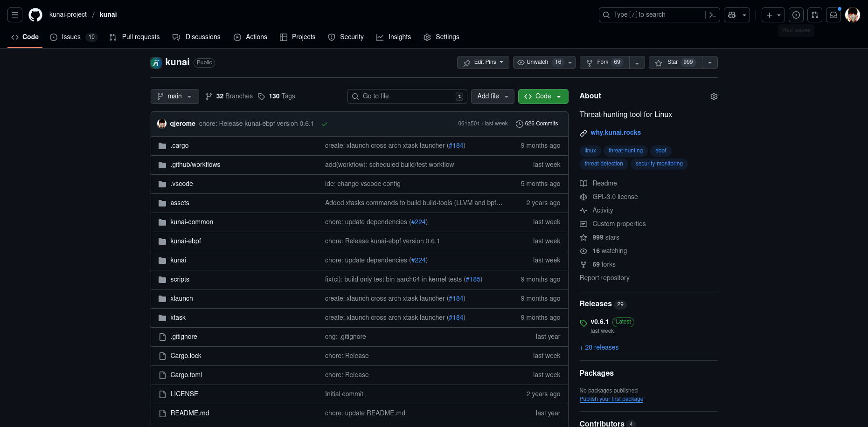
Task: Open the green Code dropdown
Action: point(543,96)
